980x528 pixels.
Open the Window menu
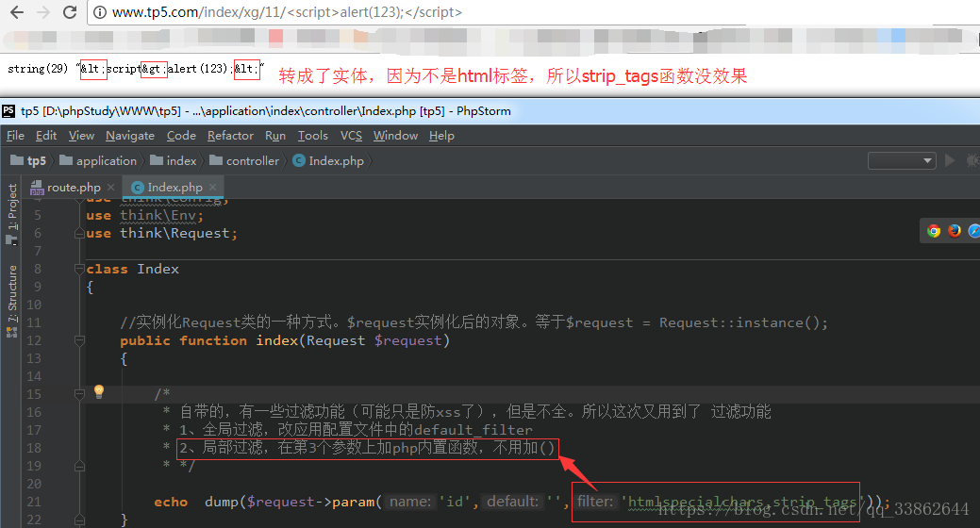point(395,136)
